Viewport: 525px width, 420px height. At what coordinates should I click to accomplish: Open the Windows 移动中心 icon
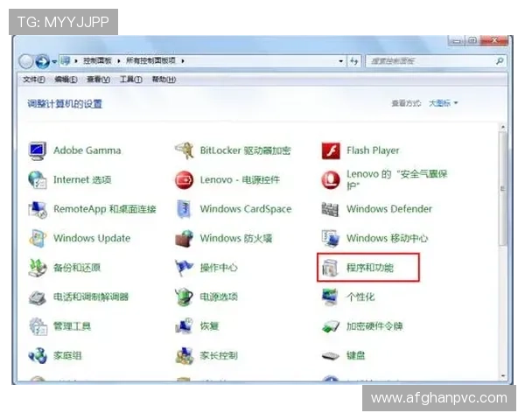331,239
